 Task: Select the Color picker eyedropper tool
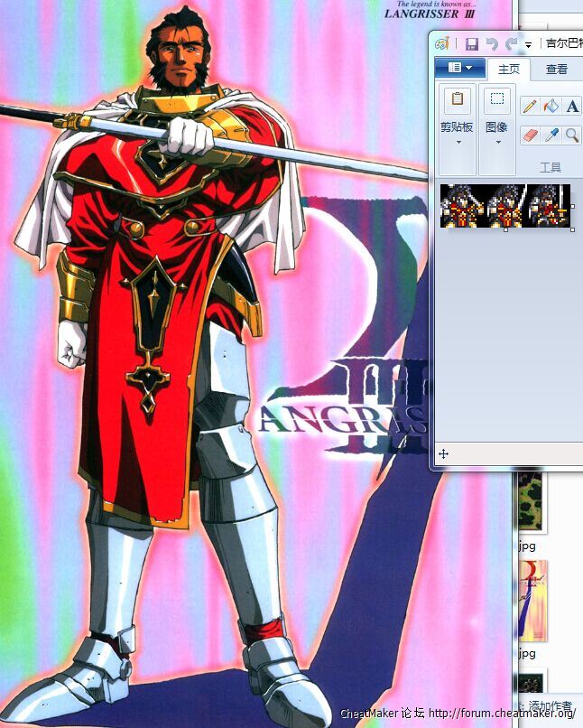(x=551, y=135)
